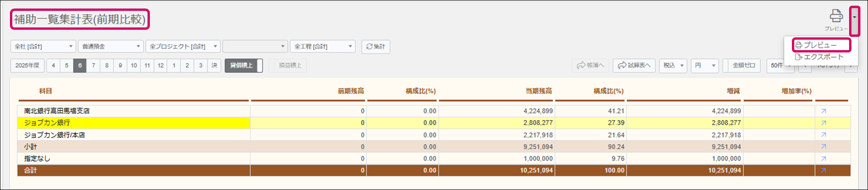Click drill-down arrow in 合計 row
This screenshot has width=868, height=190.
click(823, 171)
